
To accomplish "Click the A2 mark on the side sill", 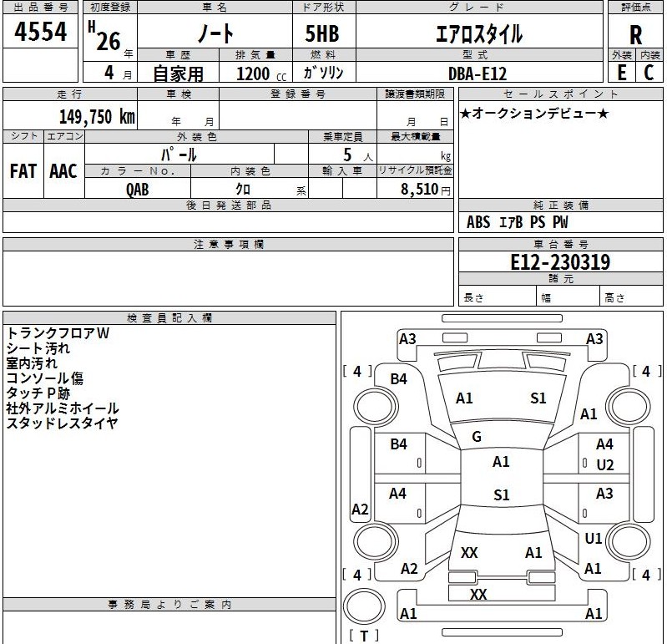I will 360,509.
